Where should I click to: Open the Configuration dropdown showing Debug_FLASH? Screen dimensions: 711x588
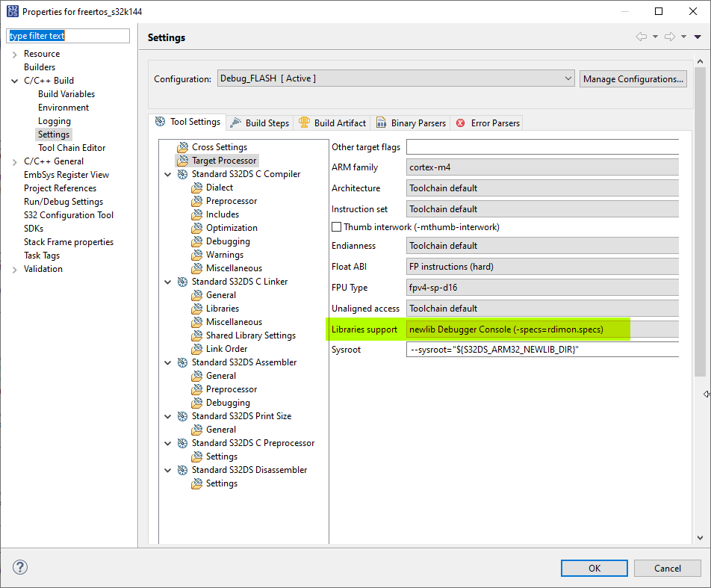tap(567, 78)
